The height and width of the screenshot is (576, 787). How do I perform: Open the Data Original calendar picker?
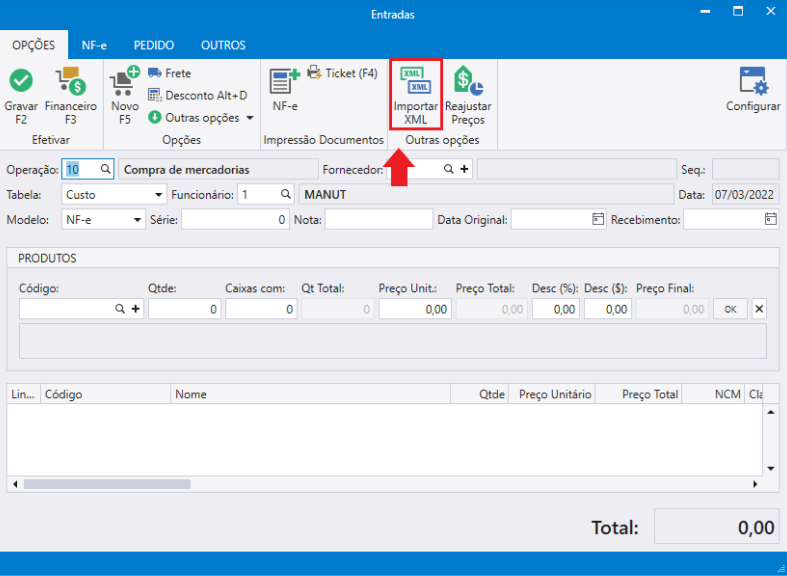pyautogui.click(x=597, y=219)
